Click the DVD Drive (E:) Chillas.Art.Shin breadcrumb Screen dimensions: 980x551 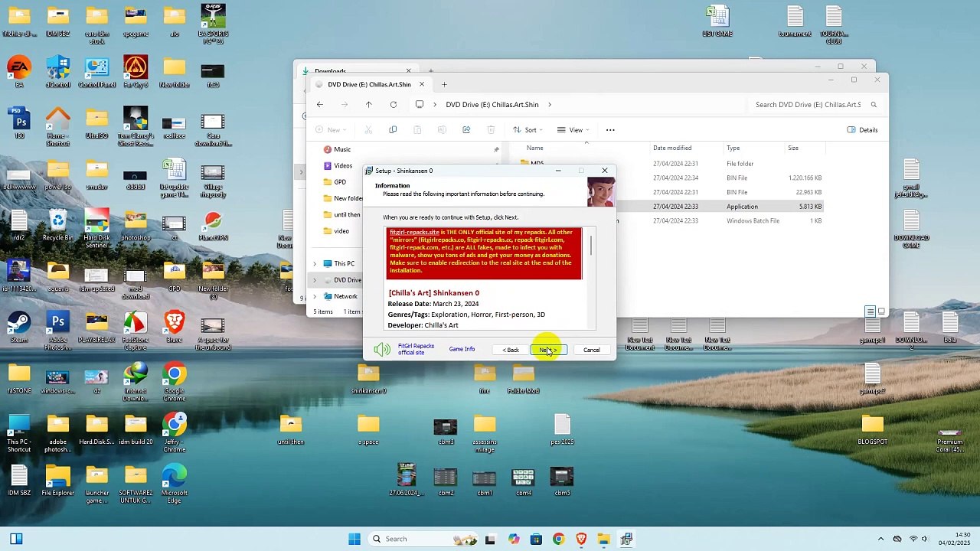(492, 105)
